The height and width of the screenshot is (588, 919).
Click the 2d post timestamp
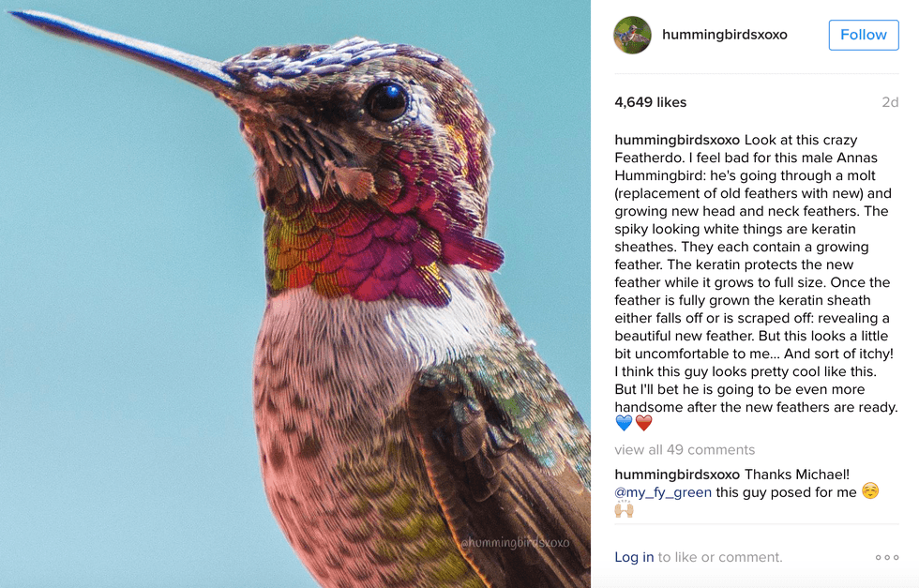(890, 102)
